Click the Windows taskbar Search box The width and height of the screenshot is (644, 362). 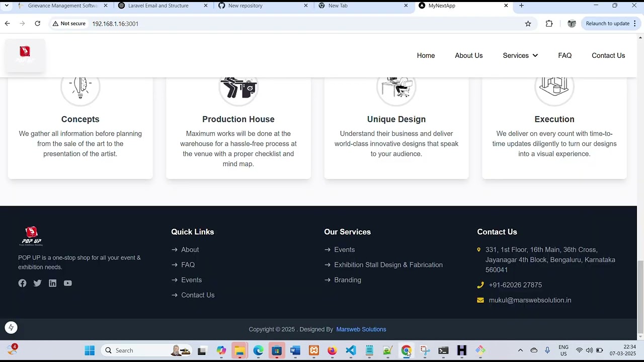tap(146, 350)
